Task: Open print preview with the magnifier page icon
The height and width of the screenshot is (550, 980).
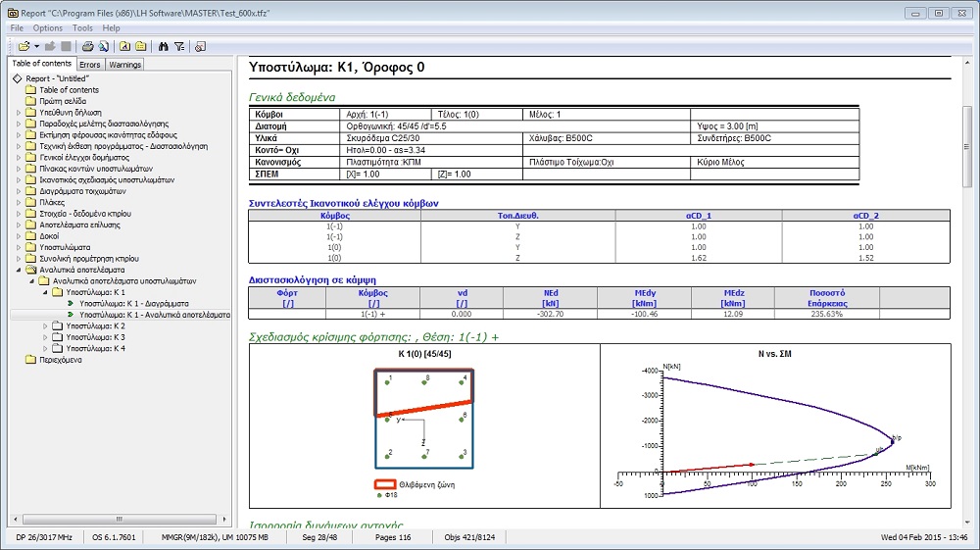Action: click(101, 46)
